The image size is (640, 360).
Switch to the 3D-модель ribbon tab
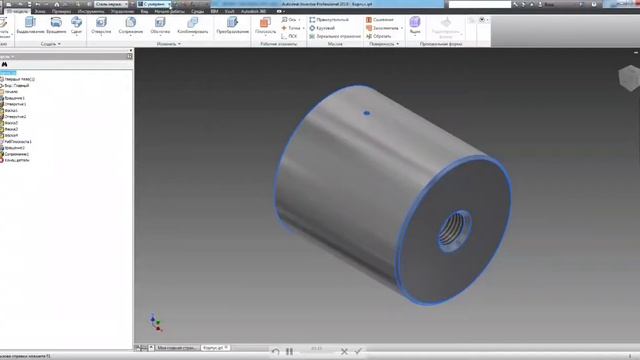click(17, 11)
